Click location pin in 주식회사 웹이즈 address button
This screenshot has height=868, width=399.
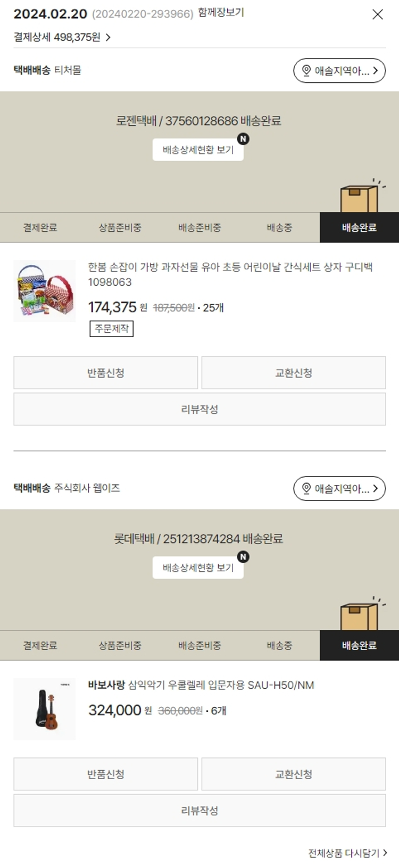point(306,489)
